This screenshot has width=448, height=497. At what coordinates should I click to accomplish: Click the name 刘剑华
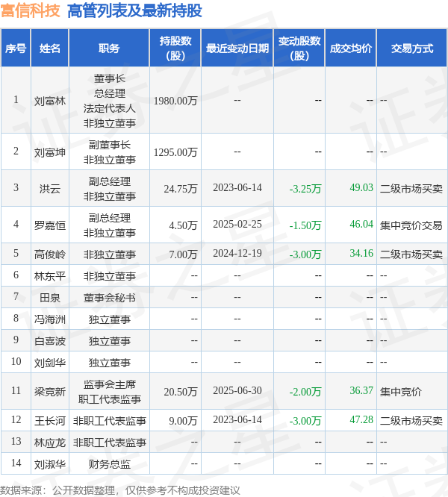(x=50, y=363)
